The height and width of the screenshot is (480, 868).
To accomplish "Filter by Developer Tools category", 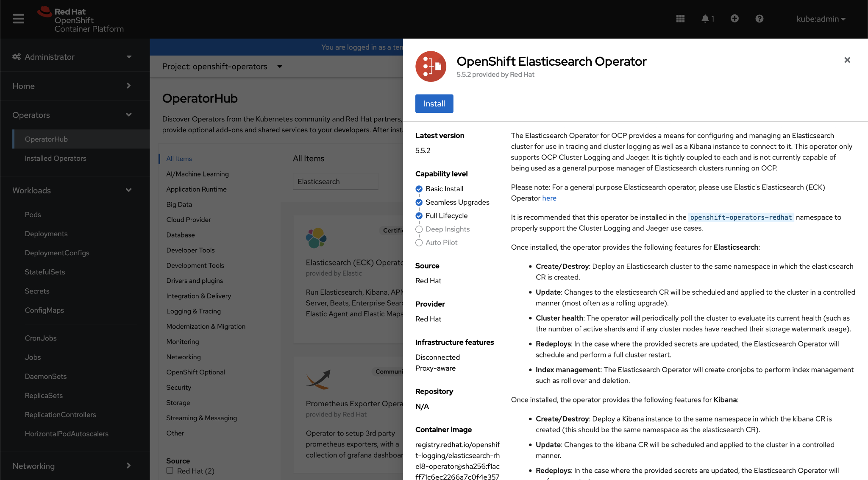I will coord(190,250).
